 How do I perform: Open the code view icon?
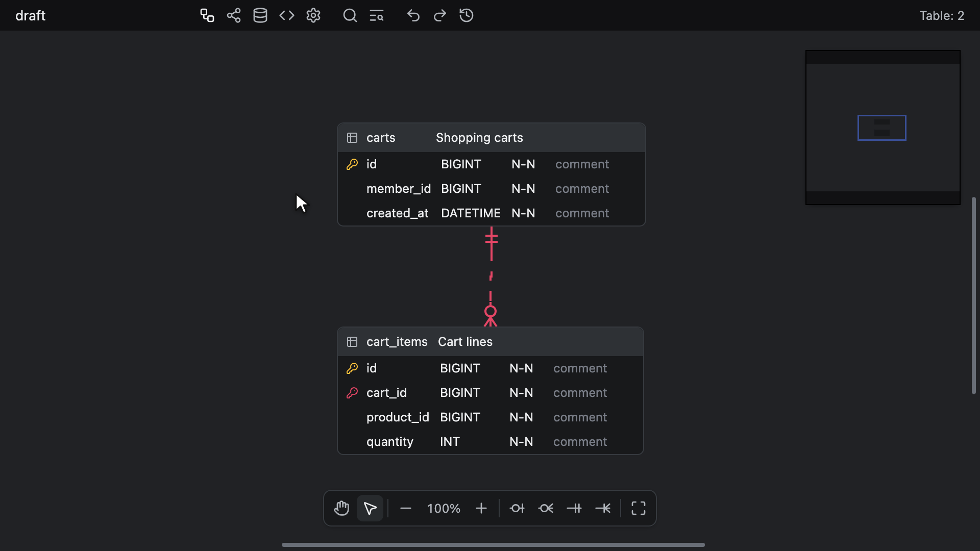[x=287, y=15]
